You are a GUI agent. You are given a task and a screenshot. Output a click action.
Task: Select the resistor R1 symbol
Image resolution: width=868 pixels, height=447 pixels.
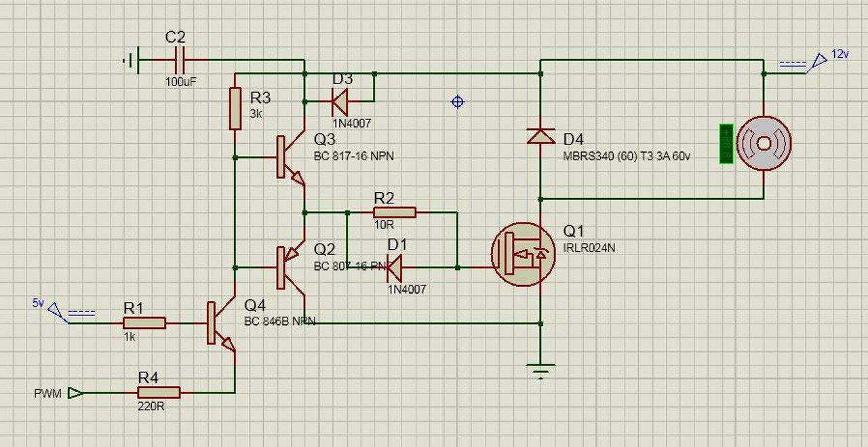144,323
